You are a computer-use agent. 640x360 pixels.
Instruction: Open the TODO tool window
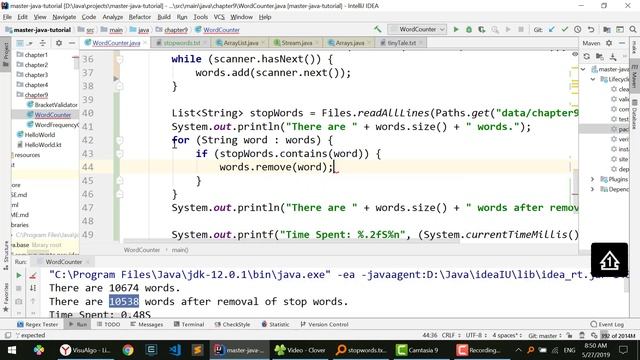tap(108, 324)
